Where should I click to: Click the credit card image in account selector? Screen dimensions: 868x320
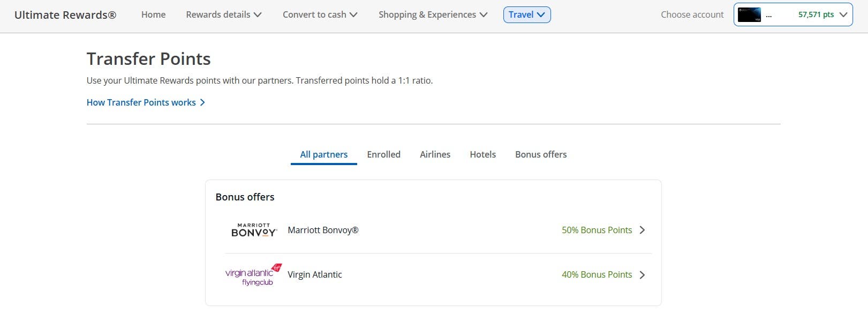pos(749,15)
